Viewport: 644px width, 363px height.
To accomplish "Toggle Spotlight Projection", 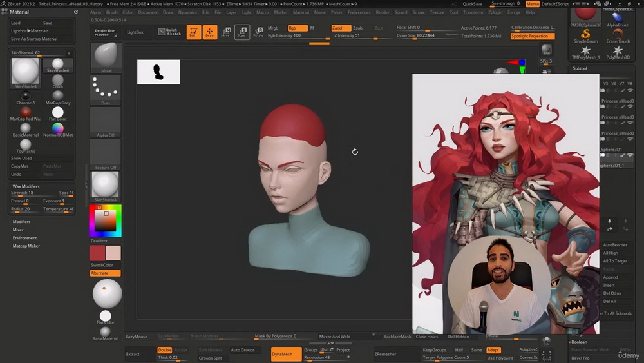I will tap(533, 36).
